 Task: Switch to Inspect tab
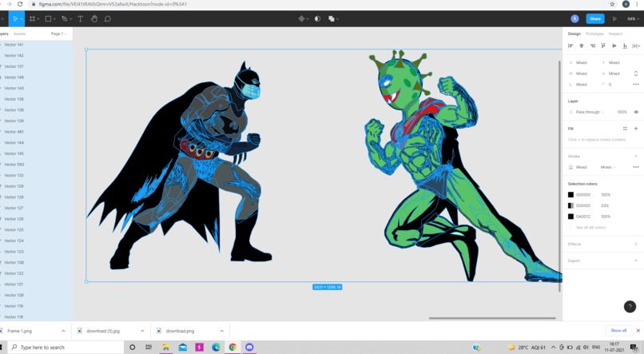coord(615,34)
